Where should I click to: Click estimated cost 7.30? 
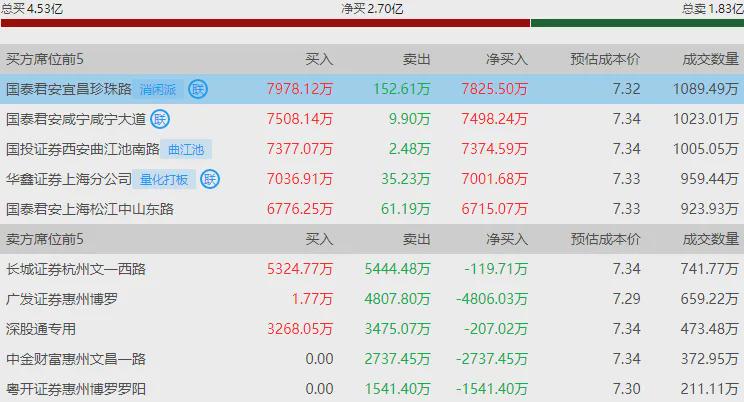pyautogui.click(x=626, y=389)
